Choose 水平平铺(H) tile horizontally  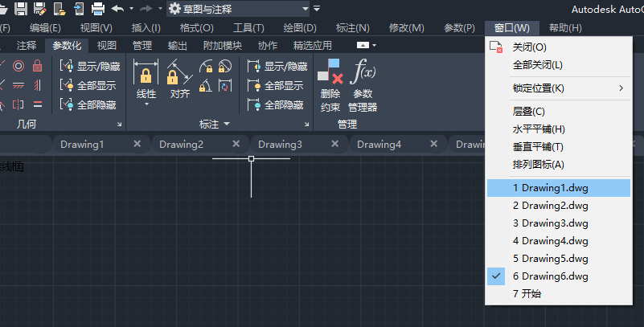pyautogui.click(x=559, y=129)
